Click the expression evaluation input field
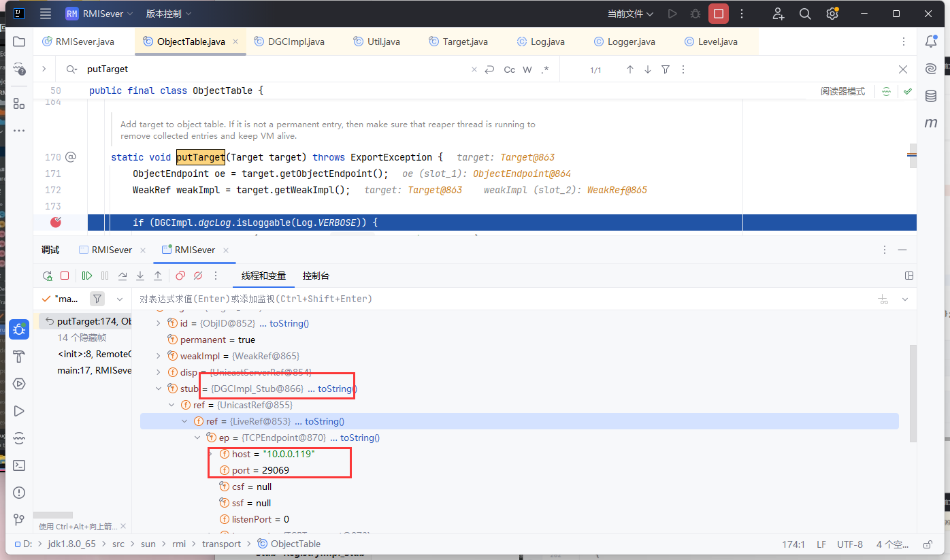Viewport: 950px width, 560px height. [x=476, y=299]
